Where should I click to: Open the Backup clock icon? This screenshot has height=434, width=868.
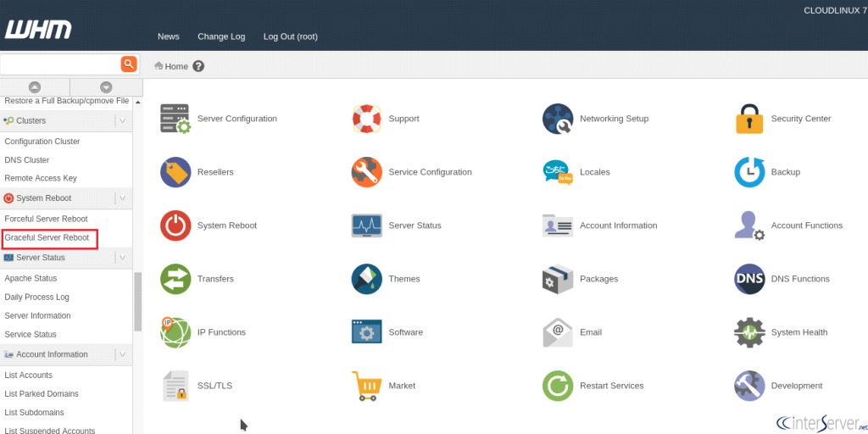coord(749,172)
